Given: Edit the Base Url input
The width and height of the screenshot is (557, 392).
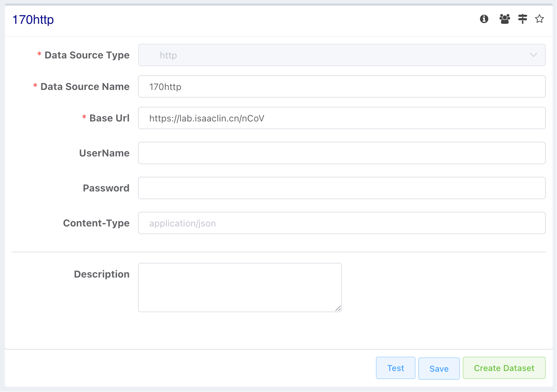Looking at the screenshot, I should pos(342,118).
